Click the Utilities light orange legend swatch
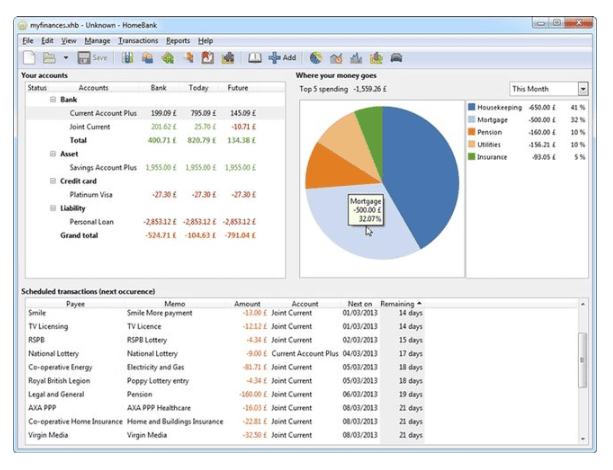Image resolution: width=613 pixels, height=470 pixels. [x=471, y=144]
